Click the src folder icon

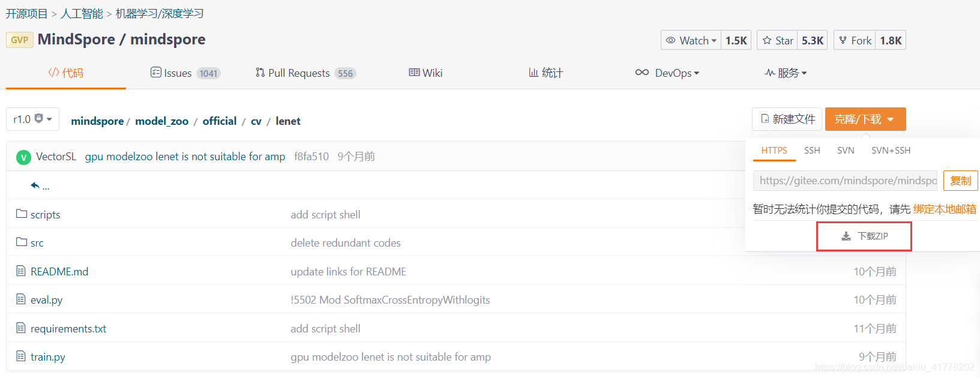[x=22, y=242]
